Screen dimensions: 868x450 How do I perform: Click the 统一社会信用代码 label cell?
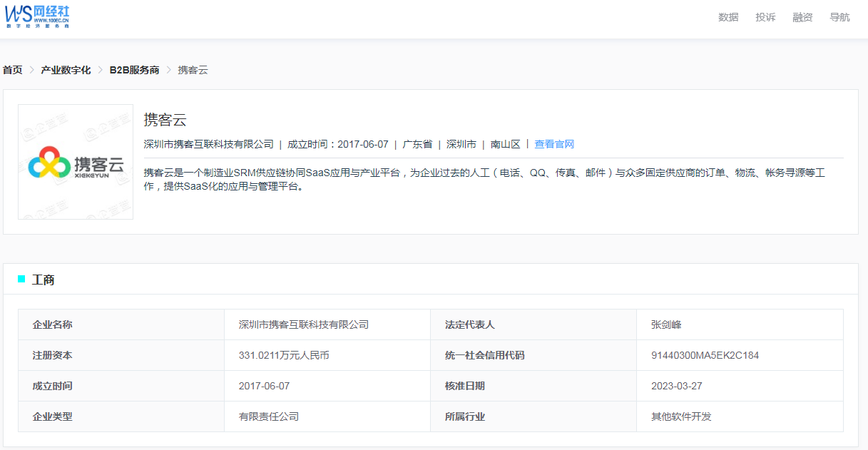(533, 355)
